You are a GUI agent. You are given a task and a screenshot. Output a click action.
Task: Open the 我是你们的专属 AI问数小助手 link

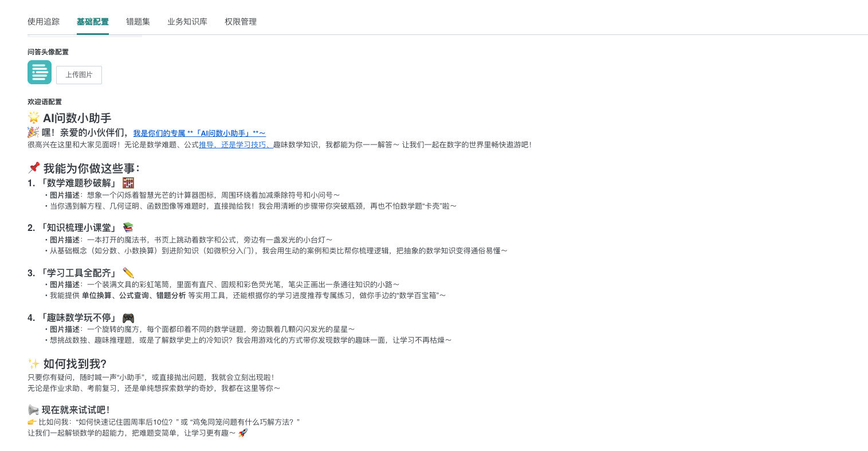199,133
